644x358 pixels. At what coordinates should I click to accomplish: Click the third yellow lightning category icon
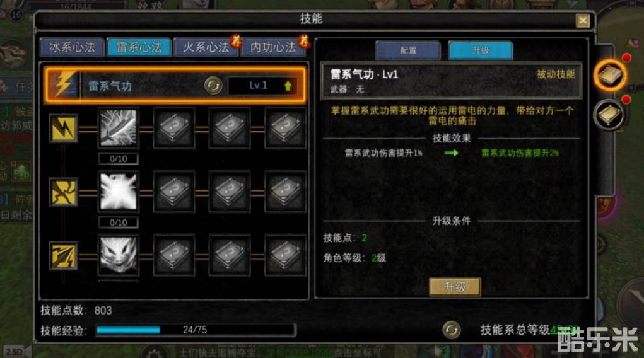[x=63, y=255]
